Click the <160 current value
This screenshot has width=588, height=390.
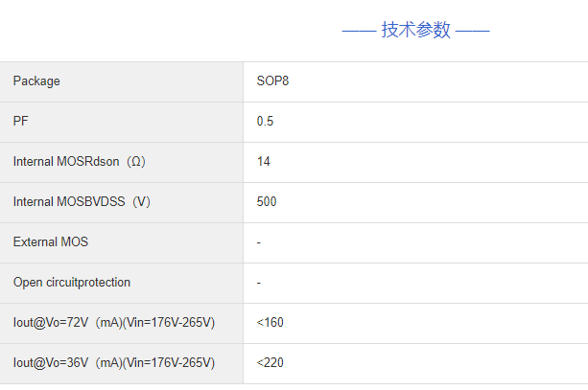270,323
